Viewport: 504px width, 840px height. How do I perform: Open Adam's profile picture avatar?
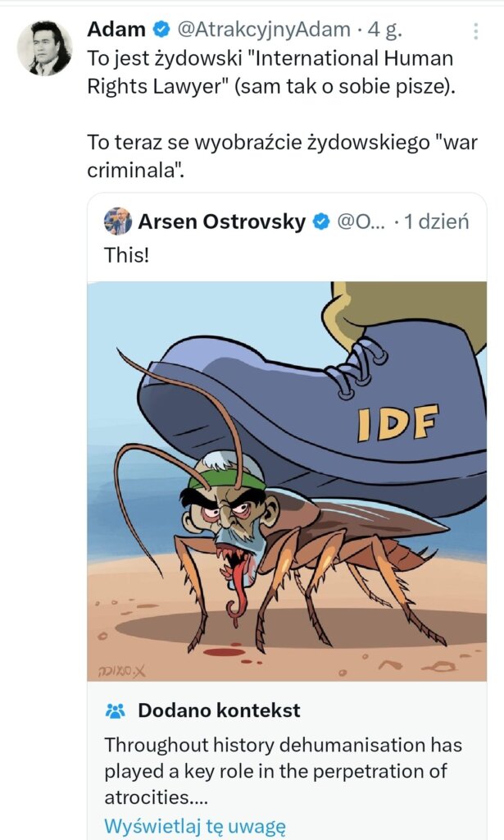pyautogui.click(x=44, y=48)
